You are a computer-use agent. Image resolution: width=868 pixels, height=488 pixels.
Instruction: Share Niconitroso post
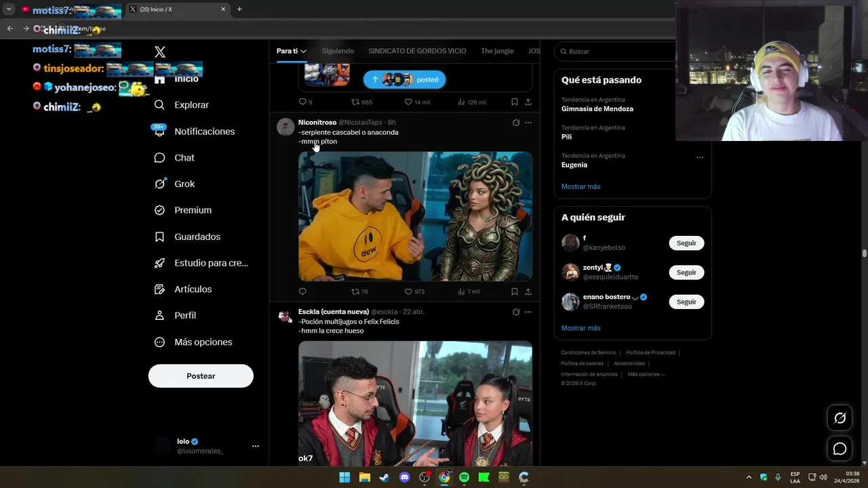(x=528, y=291)
